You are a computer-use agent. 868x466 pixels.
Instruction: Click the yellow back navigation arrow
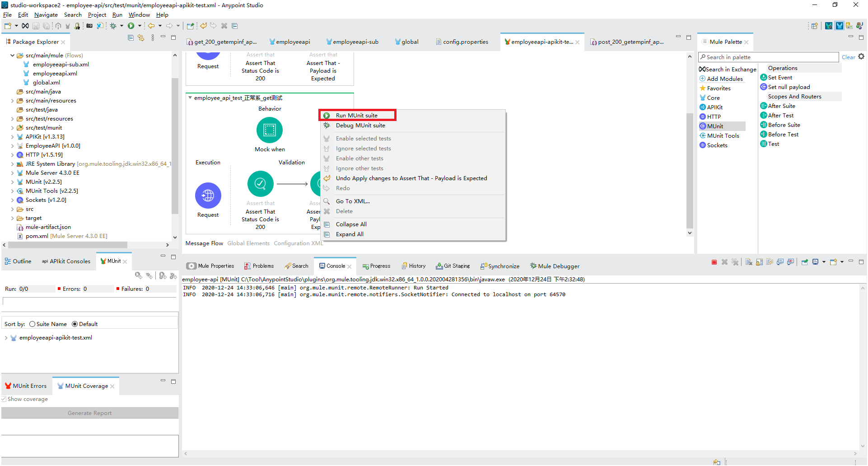point(151,26)
